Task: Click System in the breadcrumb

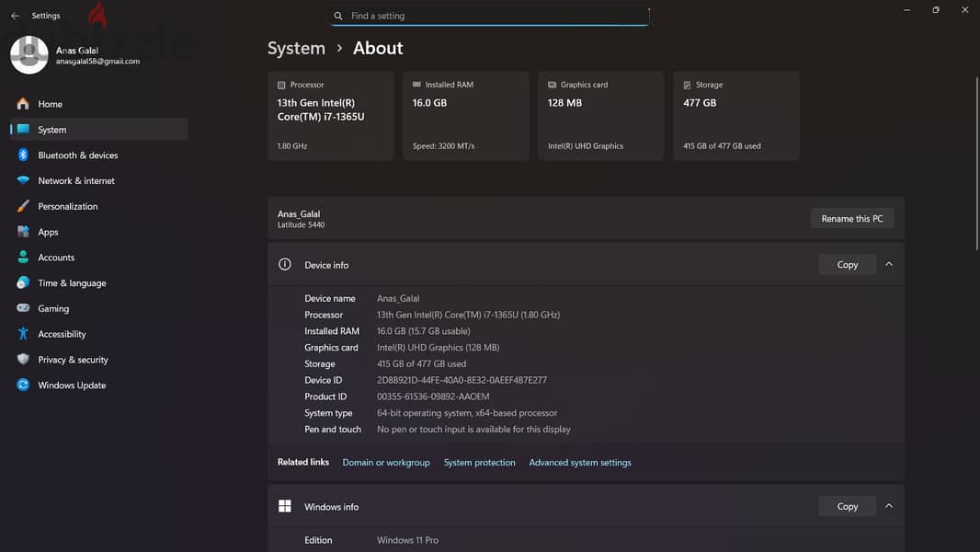Action: pos(296,48)
